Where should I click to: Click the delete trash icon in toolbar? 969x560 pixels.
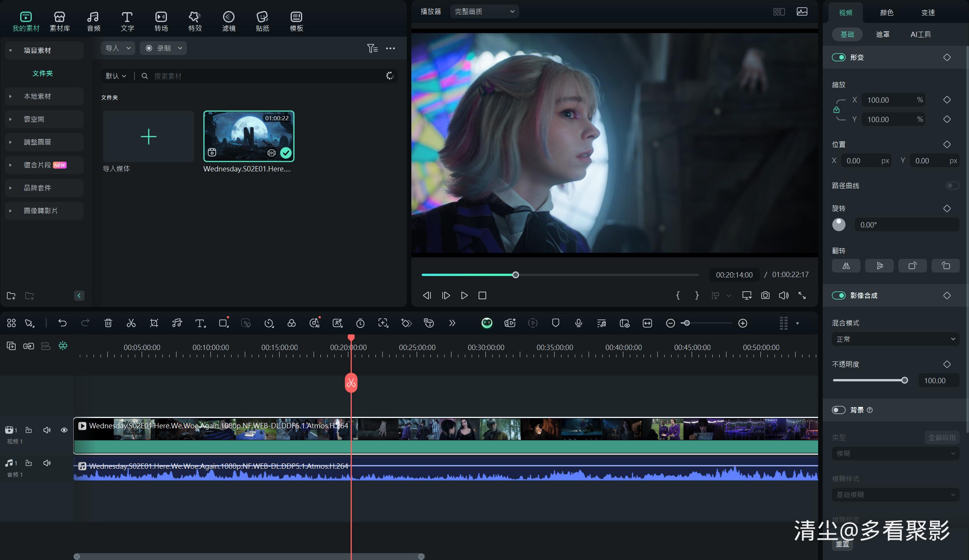point(108,323)
